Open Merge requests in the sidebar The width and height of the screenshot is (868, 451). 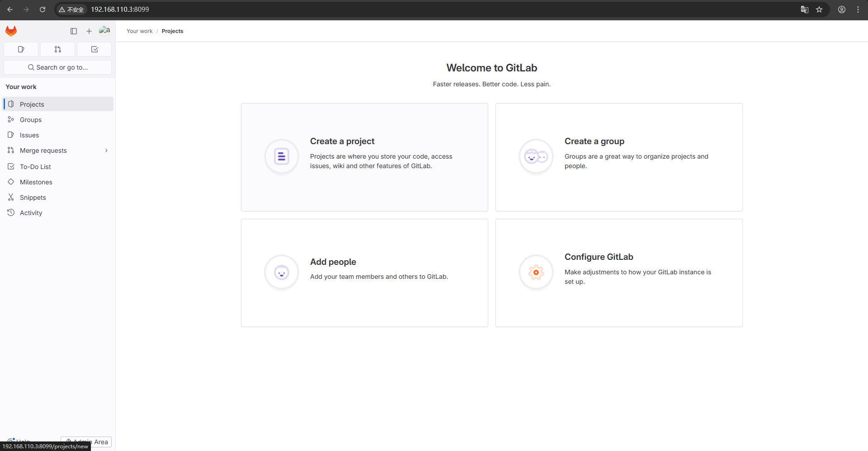coord(58,150)
